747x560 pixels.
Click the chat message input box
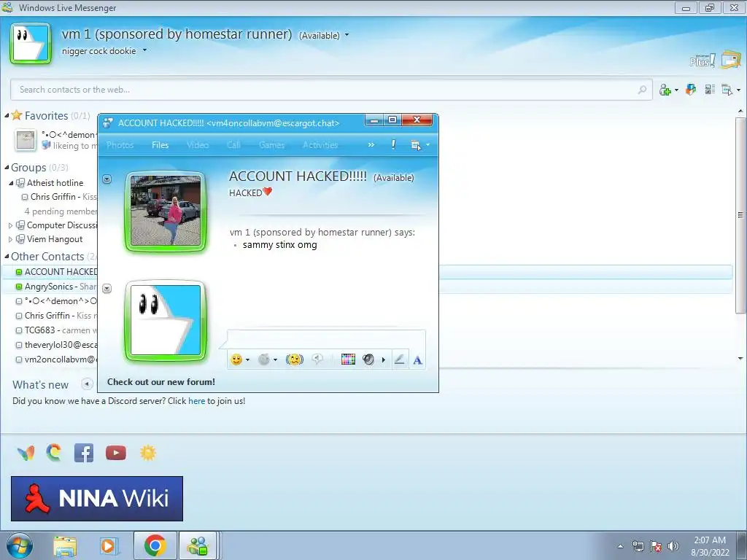pos(326,338)
